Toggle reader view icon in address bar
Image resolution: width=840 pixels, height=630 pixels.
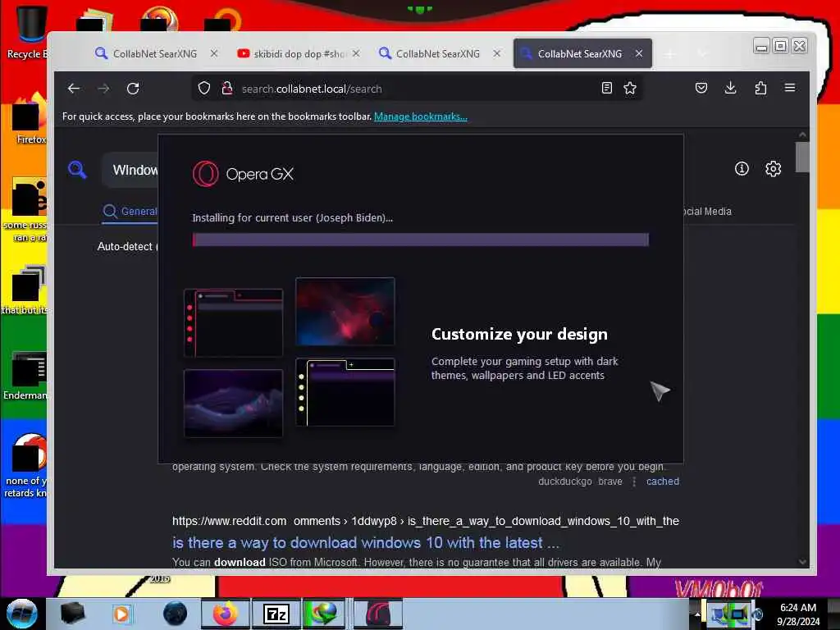(606, 88)
